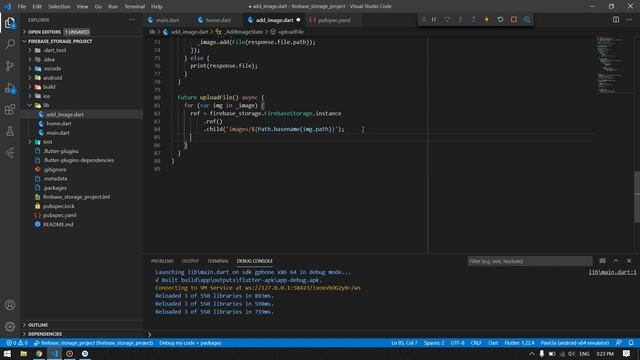
Task: Restart the debug session
Action: [x=500, y=20]
